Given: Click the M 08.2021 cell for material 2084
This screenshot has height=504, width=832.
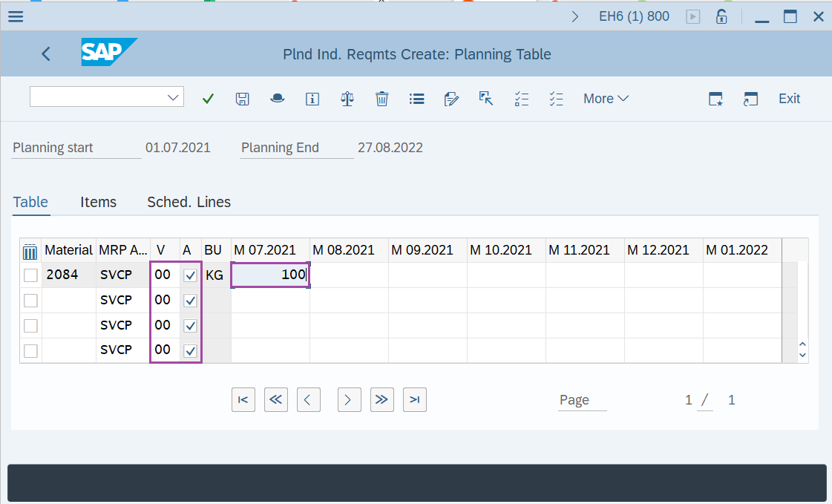Looking at the screenshot, I should (349, 275).
